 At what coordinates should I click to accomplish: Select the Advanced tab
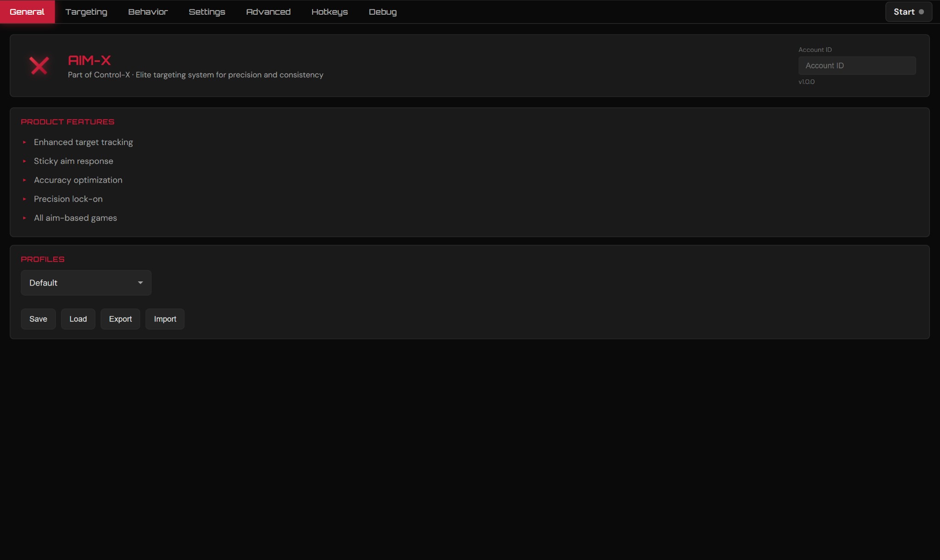pyautogui.click(x=268, y=12)
